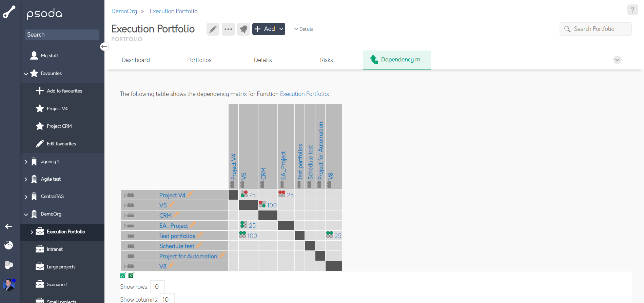This screenshot has width=644, height=303.
Task: Switch to the Dashboard tab
Action: click(136, 60)
